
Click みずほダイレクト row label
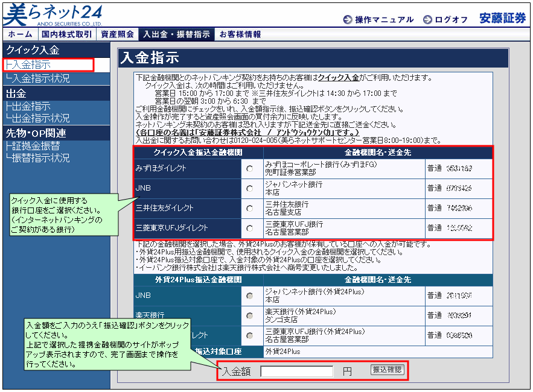[161, 168]
